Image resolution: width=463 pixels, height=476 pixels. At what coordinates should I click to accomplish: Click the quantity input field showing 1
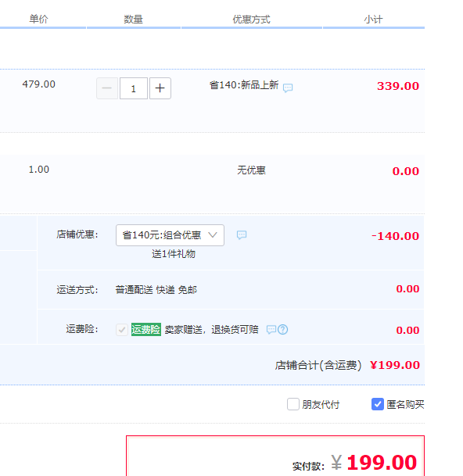tap(134, 88)
